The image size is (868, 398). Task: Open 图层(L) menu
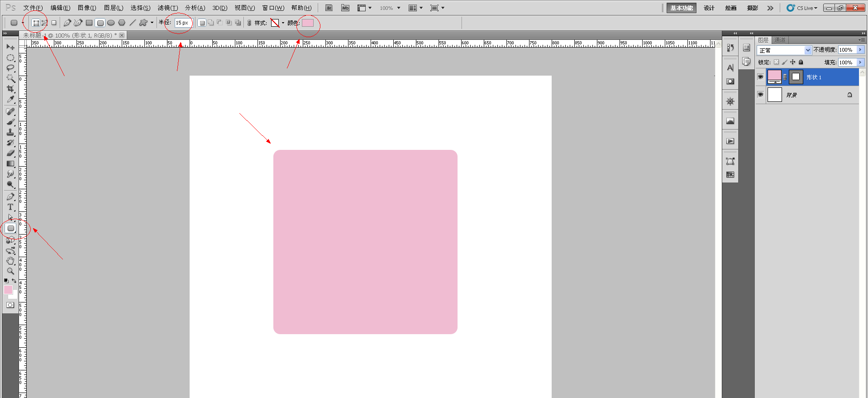[113, 8]
